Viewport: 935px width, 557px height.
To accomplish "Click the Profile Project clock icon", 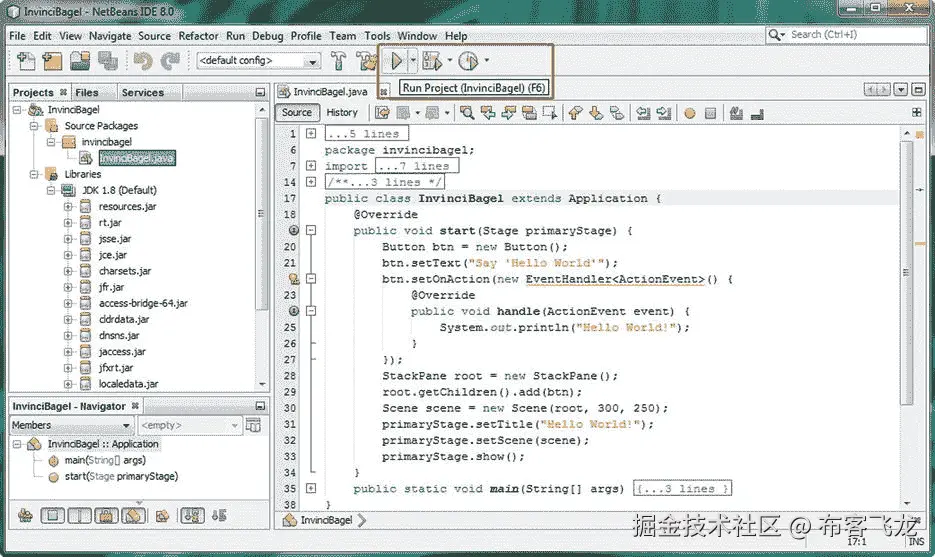I will click(468, 60).
